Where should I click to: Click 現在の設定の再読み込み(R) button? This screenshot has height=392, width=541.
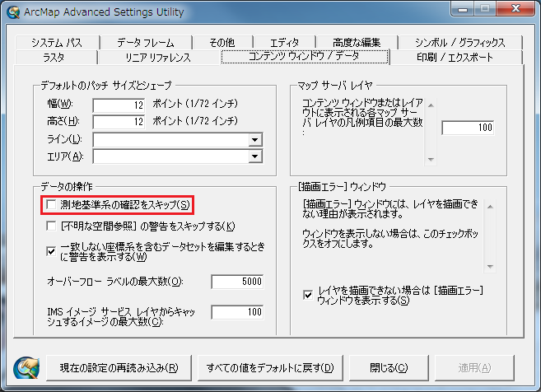(119, 368)
